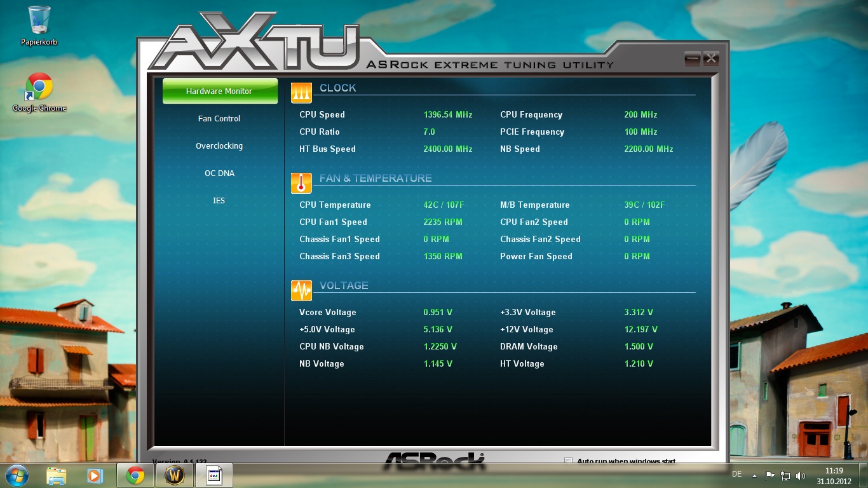Open the volume speaker tray icon

801,475
